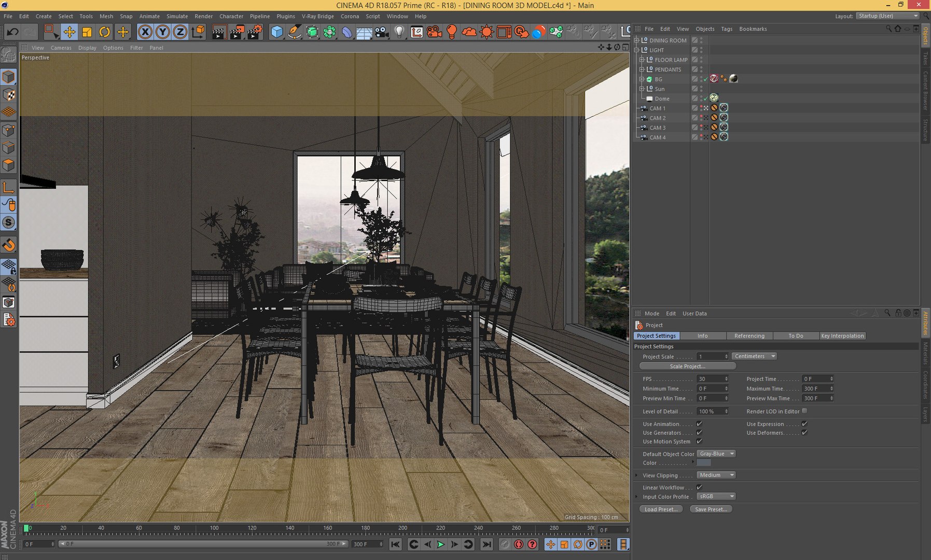Screen dimensions: 931x560
Task: Expand the FLOOR LAMP tree node
Action: 642,60
